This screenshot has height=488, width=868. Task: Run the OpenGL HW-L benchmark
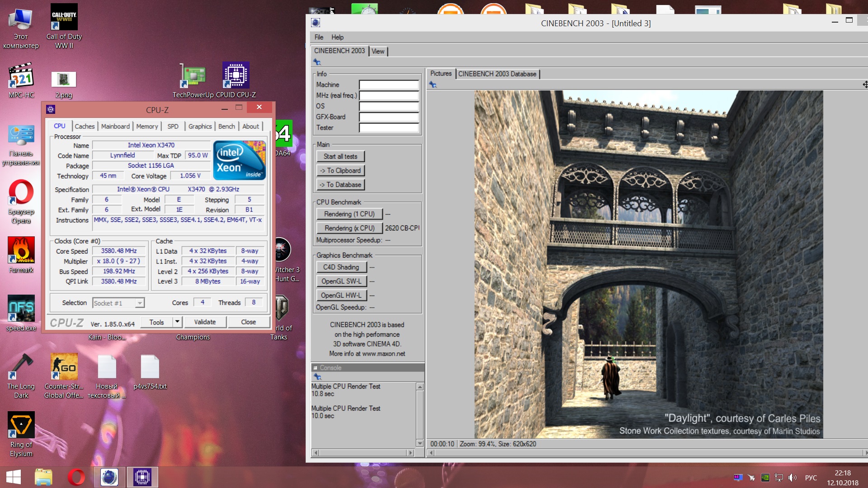coord(341,296)
